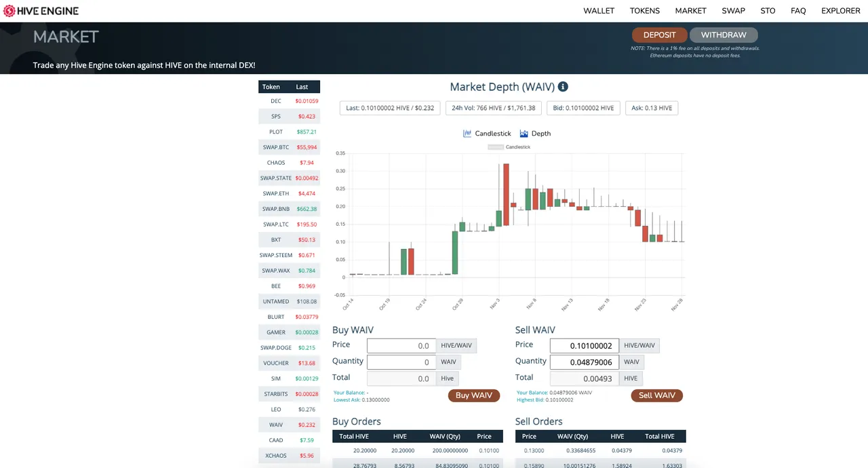Image resolution: width=868 pixels, height=468 pixels.
Task: Click the 24h Vol info box
Action: click(494, 108)
